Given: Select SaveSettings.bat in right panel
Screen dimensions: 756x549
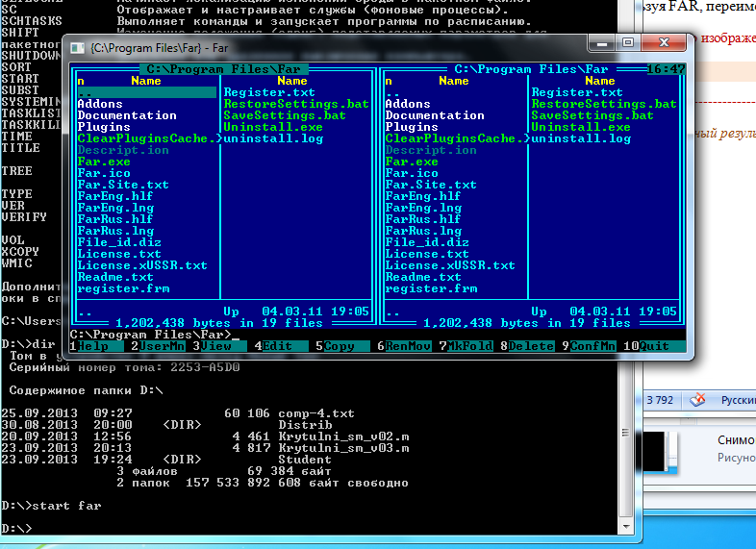Looking at the screenshot, I should (x=592, y=115).
